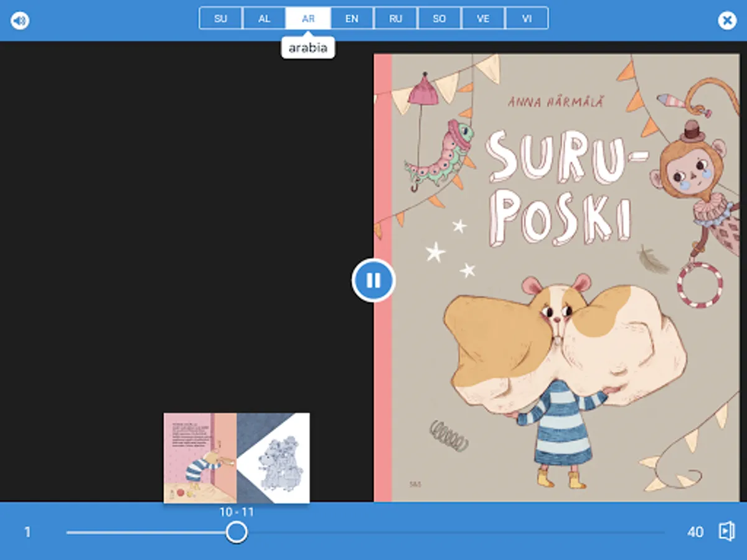Switch language to RU tab
Viewport: 747px width, 560px height.
tap(396, 18)
